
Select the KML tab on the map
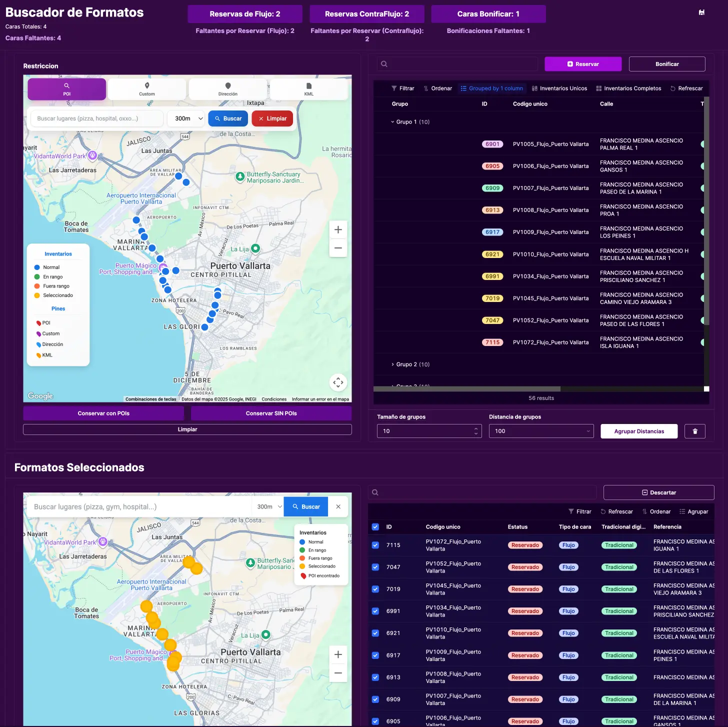tap(308, 89)
